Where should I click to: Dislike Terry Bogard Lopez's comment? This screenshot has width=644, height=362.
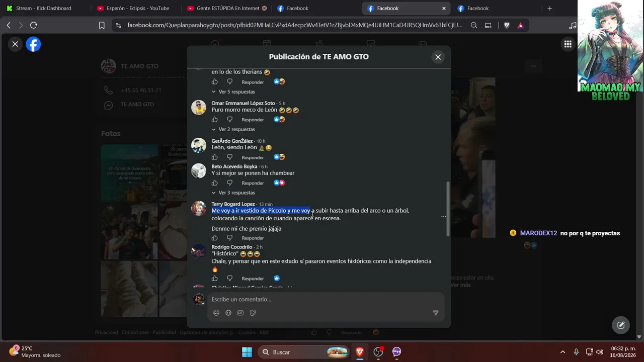[229, 238]
